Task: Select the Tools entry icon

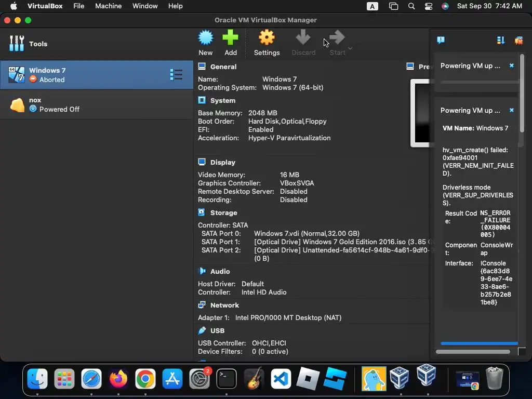Action: [17, 44]
